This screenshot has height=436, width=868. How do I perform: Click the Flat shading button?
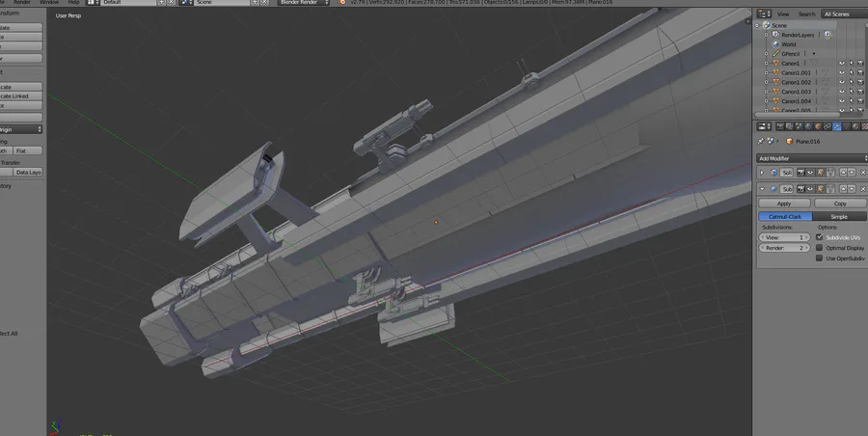click(x=28, y=150)
